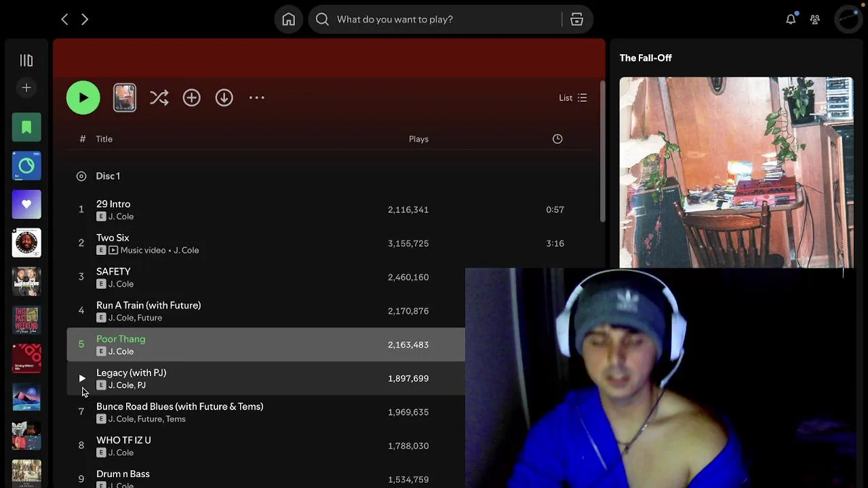Open the notifications bell
Viewport: 868px width, 488px height.
point(791,20)
